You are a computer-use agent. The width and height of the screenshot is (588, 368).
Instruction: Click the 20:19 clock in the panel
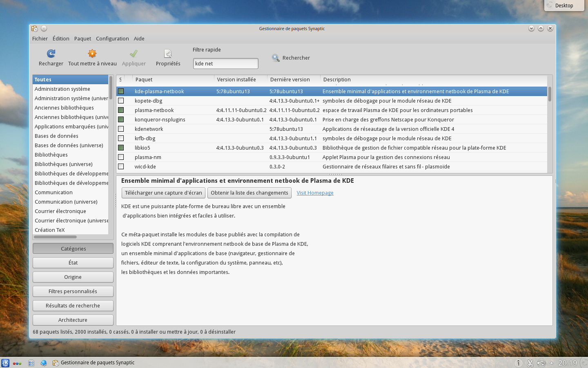point(568,363)
